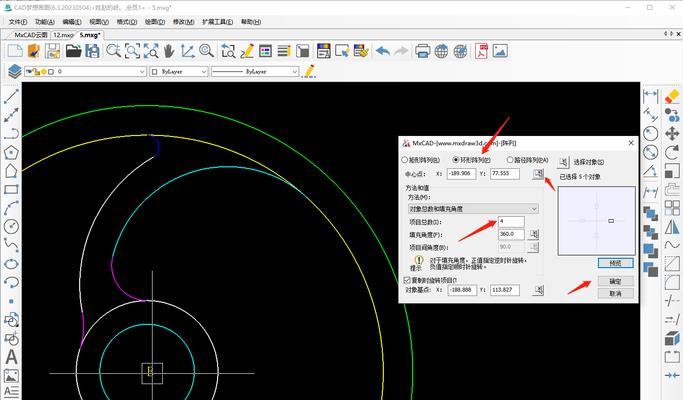The image size is (683, 400).
Task: Click the Cancel button in array dialog
Action: [615, 294]
